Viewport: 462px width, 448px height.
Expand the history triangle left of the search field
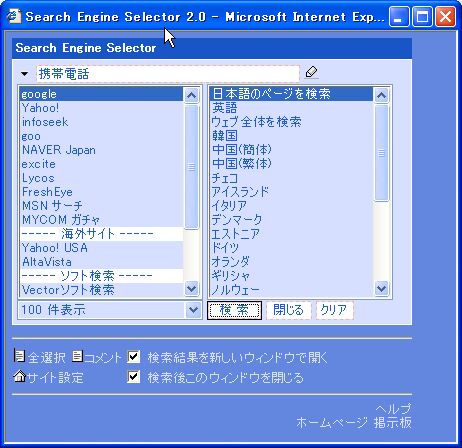(24, 74)
